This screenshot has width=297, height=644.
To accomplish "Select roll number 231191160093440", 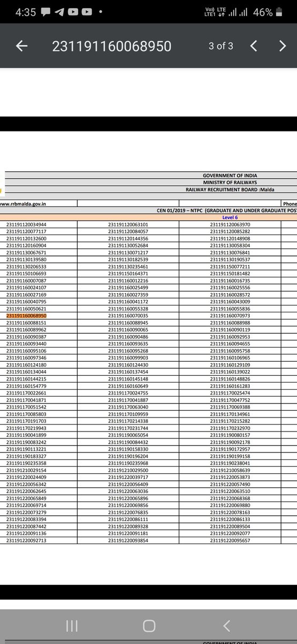I will pos(26,344).
